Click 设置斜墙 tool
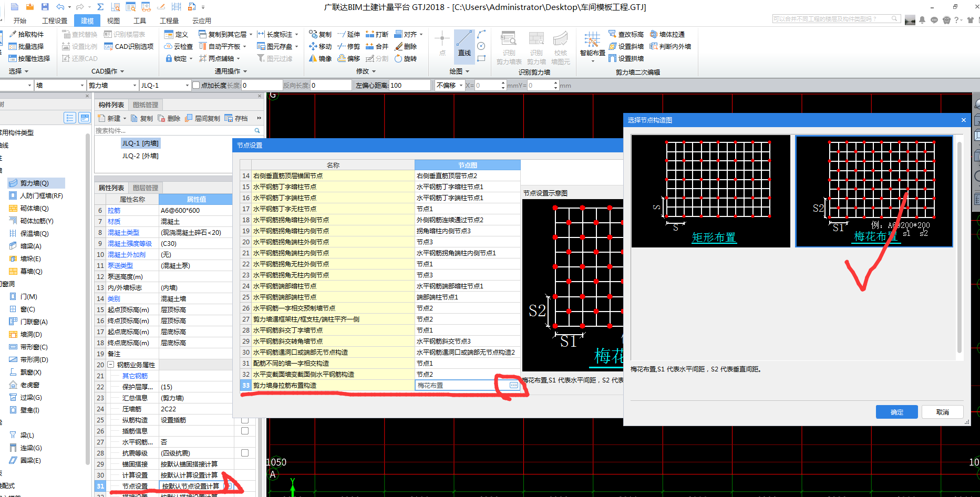The image size is (980, 497). point(626,46)
